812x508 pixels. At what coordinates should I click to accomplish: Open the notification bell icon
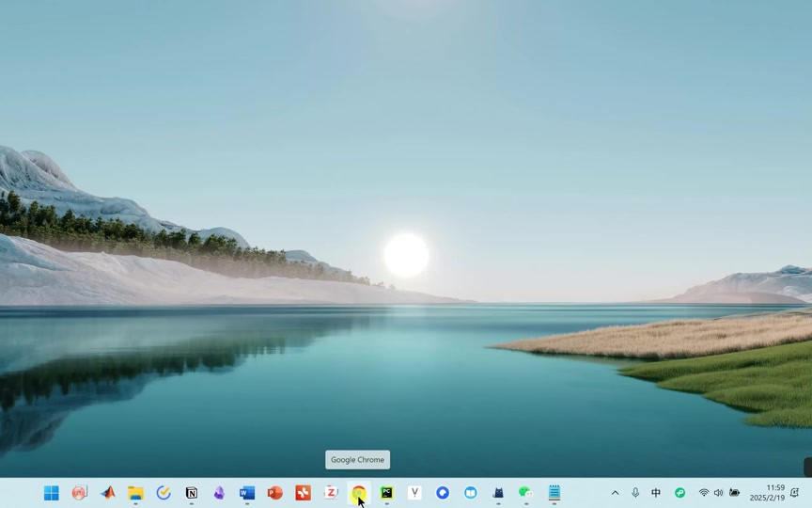click(x=795, y=493)
